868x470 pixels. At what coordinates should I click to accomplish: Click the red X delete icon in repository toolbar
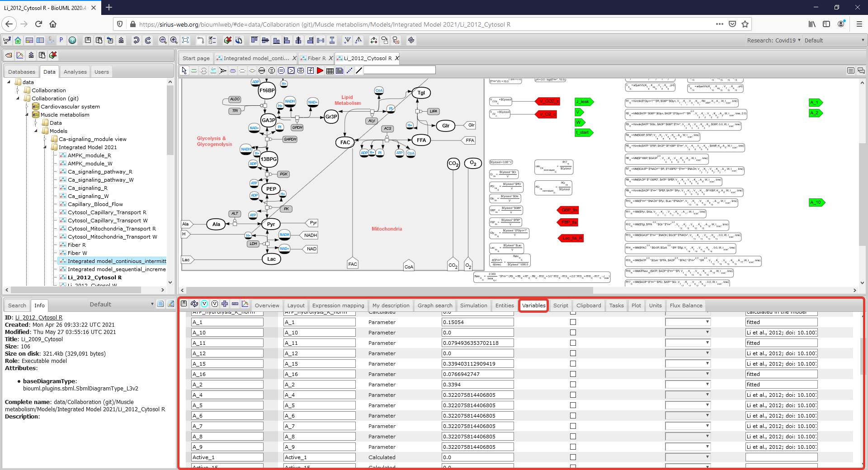click(x=53, y=55)
